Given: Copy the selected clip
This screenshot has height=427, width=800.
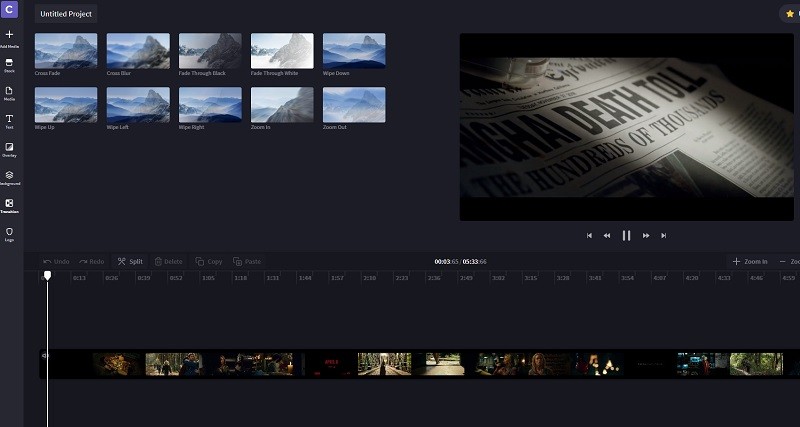Looking at the screenshot, I should point(209,261).
